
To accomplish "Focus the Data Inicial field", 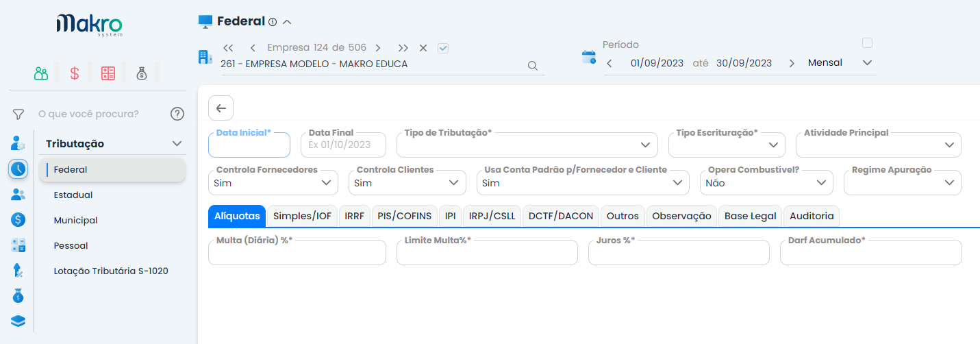I will click(249, 145).
